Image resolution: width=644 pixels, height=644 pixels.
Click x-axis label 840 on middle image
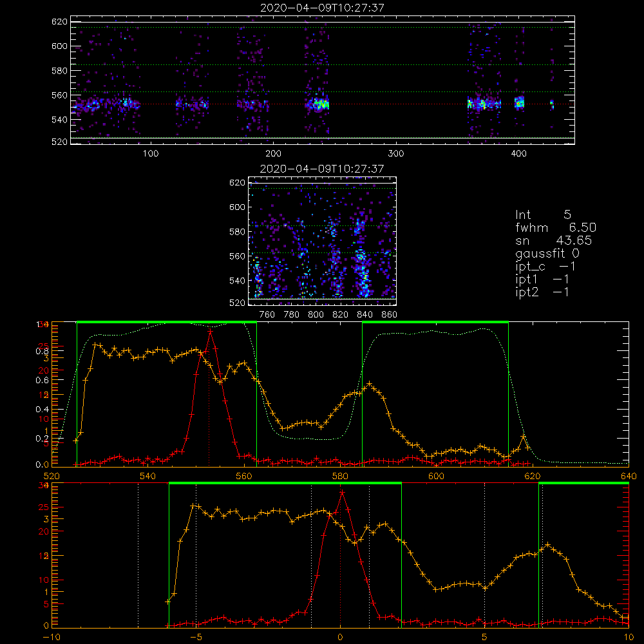tap(365, 315)
